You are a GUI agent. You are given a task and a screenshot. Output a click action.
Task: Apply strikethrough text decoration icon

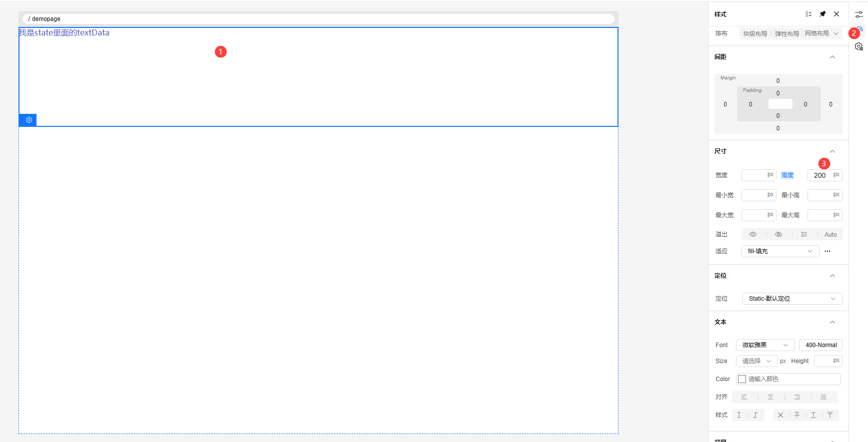point(797,415)
